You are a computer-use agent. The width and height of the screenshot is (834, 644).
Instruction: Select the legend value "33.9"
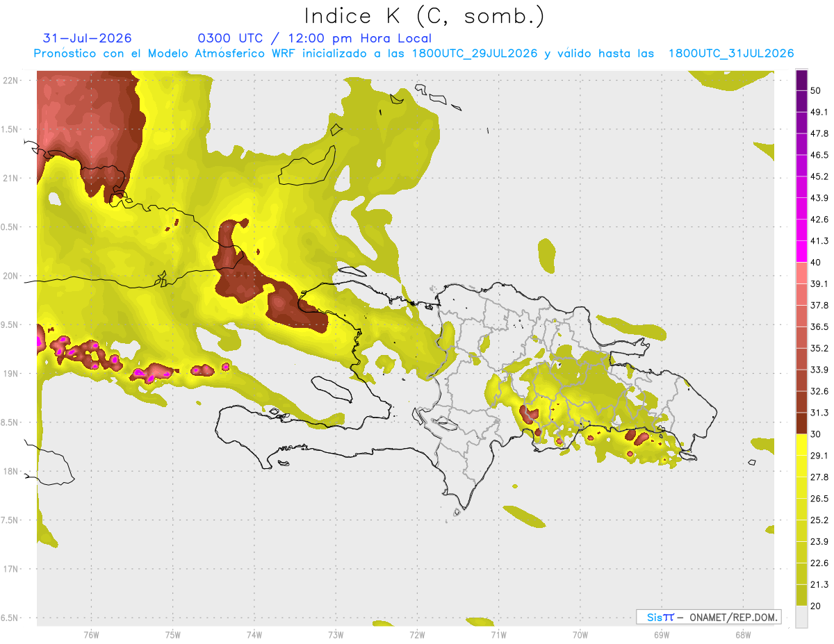point(819,370)
